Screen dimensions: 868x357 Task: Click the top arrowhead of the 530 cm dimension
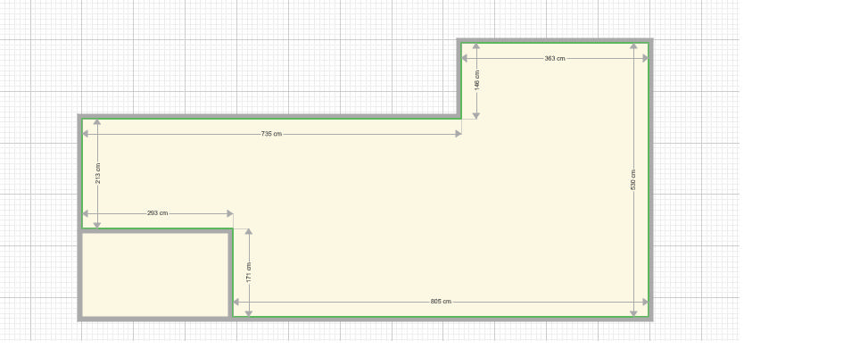633,46
